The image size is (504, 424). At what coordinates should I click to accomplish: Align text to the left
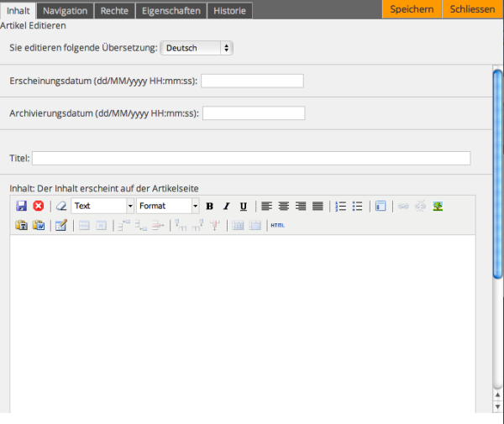(266, 206)
